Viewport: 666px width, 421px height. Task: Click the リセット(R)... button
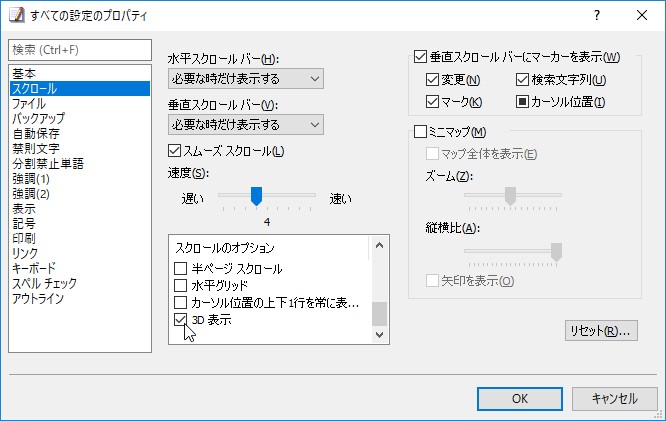tap(601, 331)
